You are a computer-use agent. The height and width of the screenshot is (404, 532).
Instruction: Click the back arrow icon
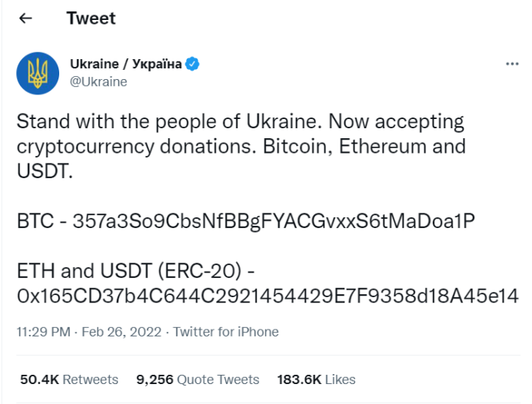pos(25,18)
